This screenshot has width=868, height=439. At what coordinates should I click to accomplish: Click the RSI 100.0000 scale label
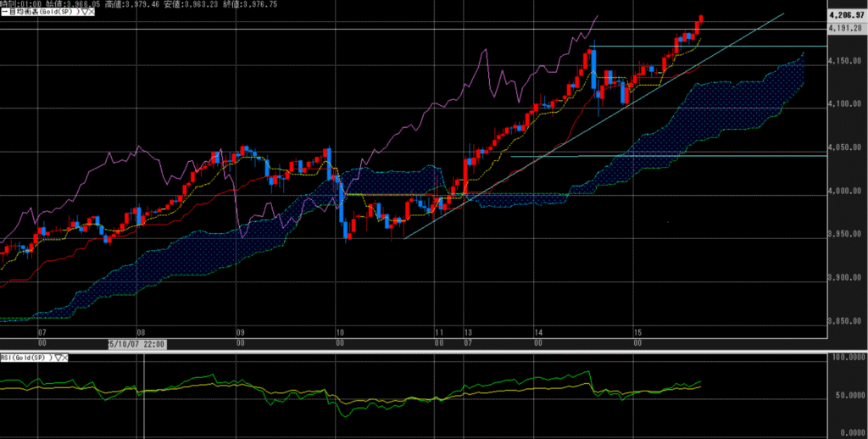coord(845,358)
